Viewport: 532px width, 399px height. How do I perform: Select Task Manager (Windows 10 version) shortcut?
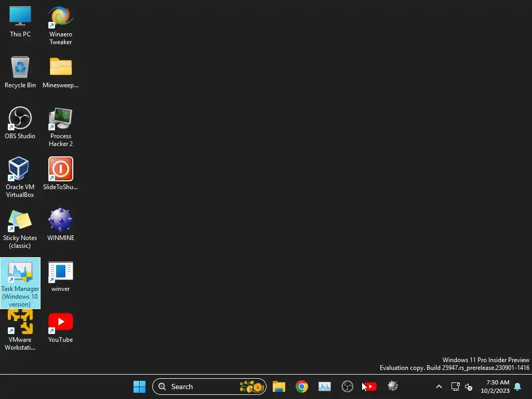tap(20, 283)
